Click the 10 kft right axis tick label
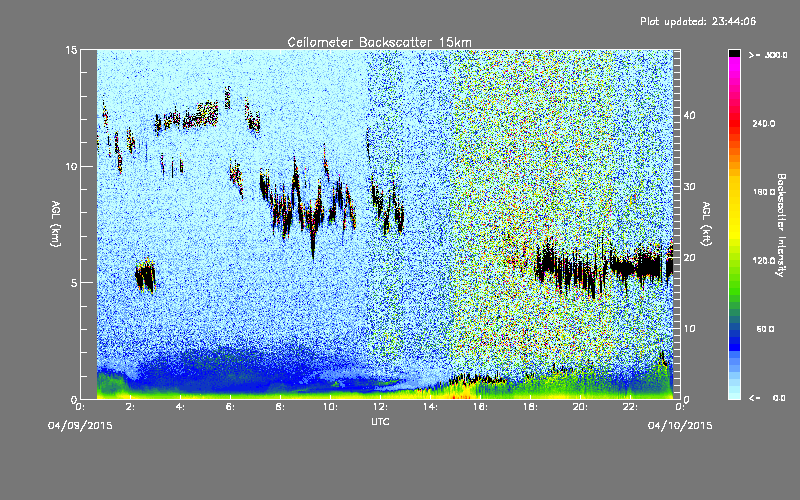 [689, 328]
